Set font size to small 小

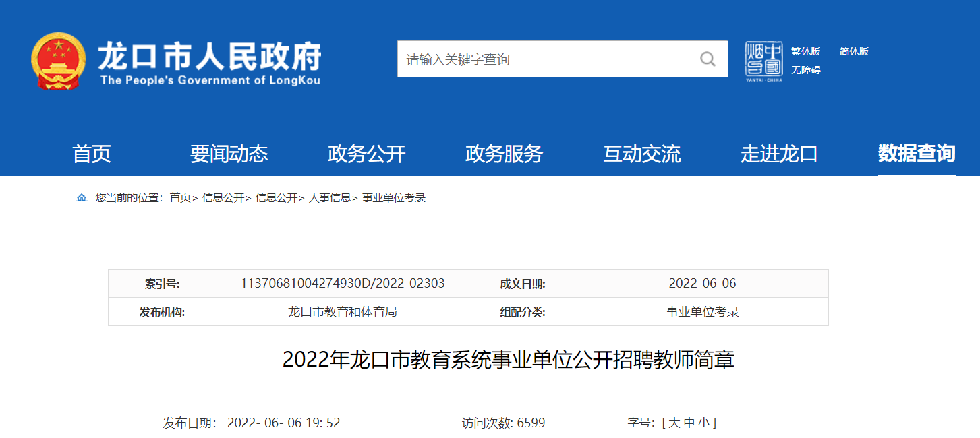tap(703, 423)
